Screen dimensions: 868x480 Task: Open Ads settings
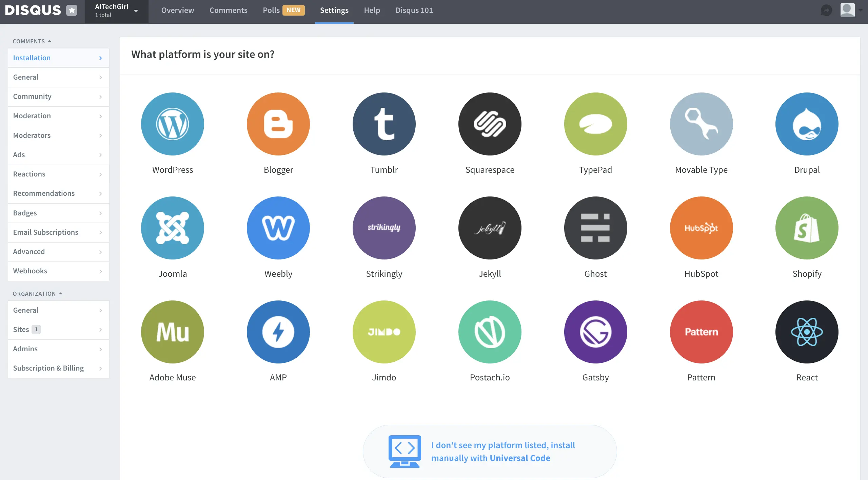coord(59,155)
